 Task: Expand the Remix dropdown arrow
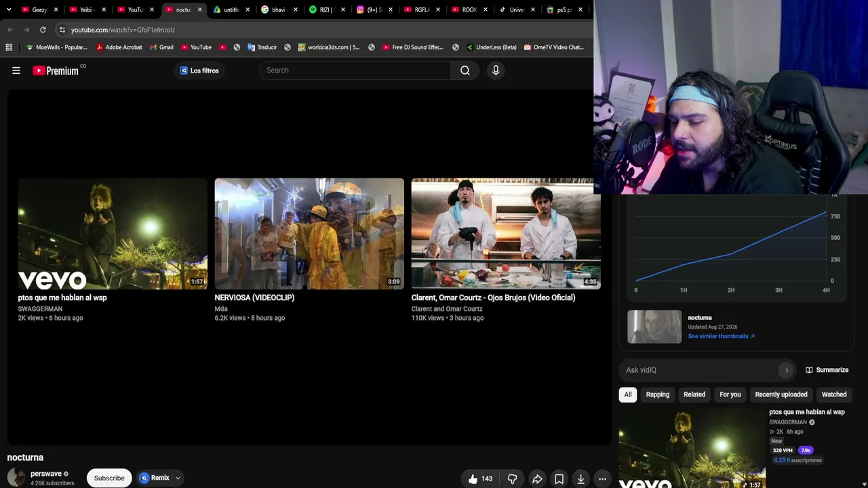178,478
